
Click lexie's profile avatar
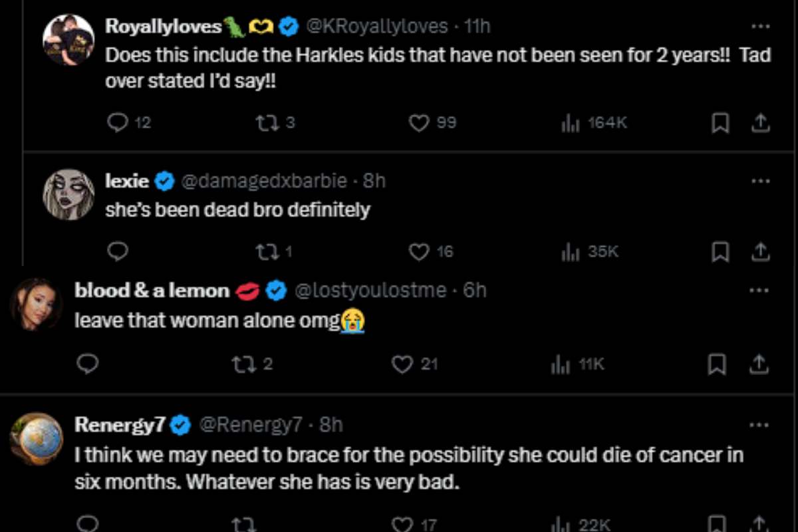click(68, 194)
